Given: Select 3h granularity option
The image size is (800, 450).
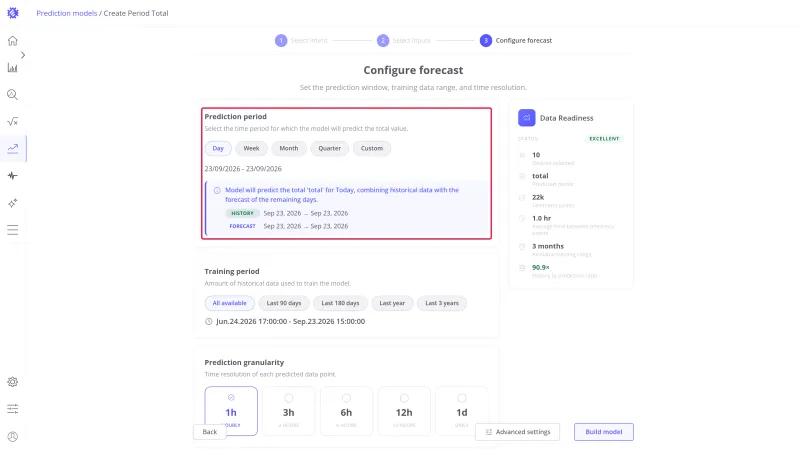Looking at the screenshot, I should pos(289,411).
